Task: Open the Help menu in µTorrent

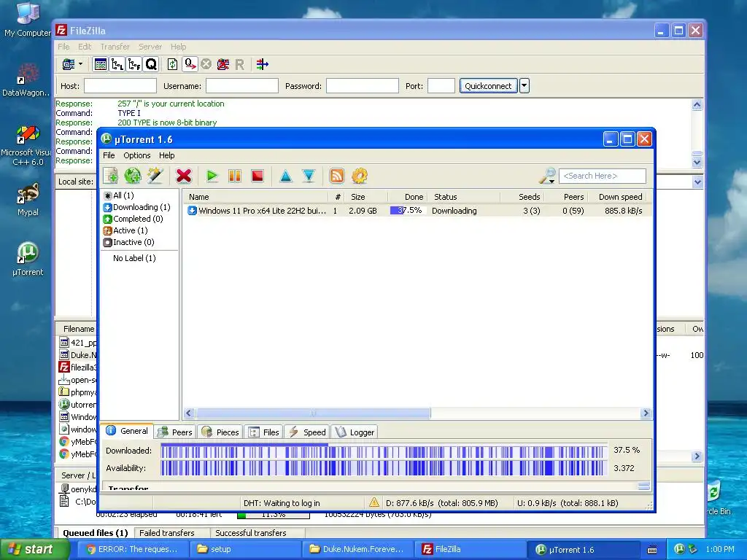Action: click(167, 155)
